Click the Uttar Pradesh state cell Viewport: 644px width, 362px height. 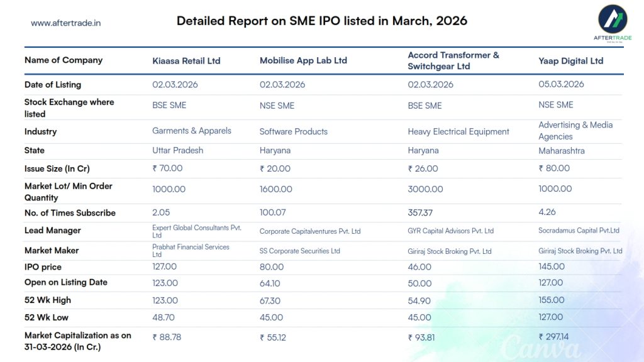click(x=179, y=150)
